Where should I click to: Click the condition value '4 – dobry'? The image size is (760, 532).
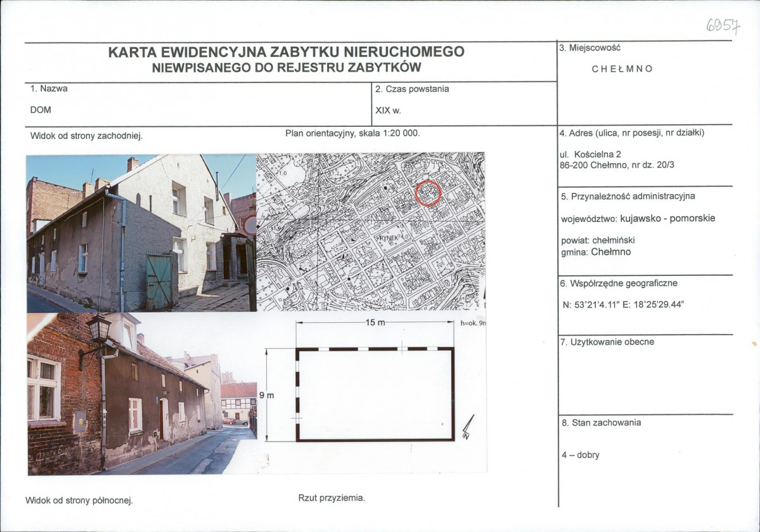click(x=581, y=455)
